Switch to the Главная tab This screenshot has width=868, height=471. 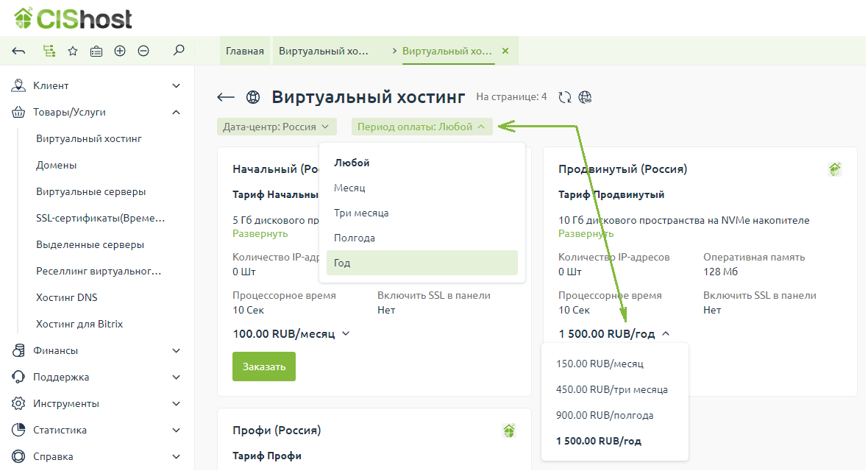(245, 51)
